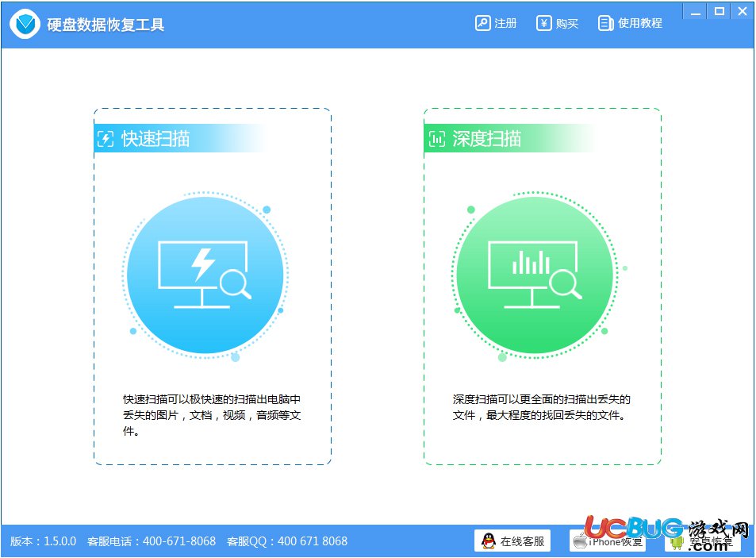Click the deep scan description text
The width and height of the screenshot is (756, 558).
point(542,407)
